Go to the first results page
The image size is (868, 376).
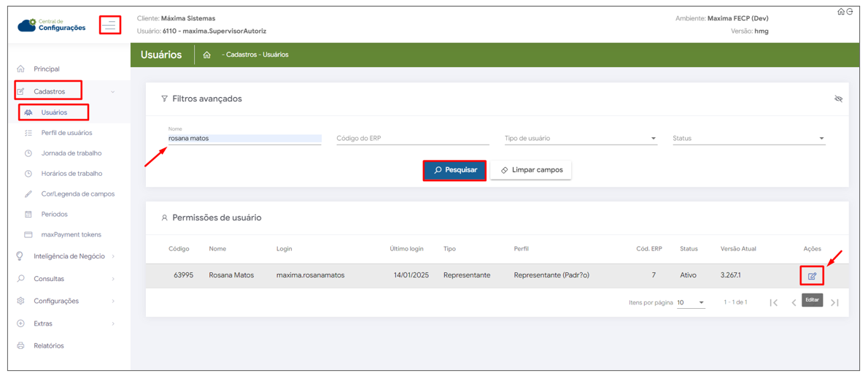[774, 302]
